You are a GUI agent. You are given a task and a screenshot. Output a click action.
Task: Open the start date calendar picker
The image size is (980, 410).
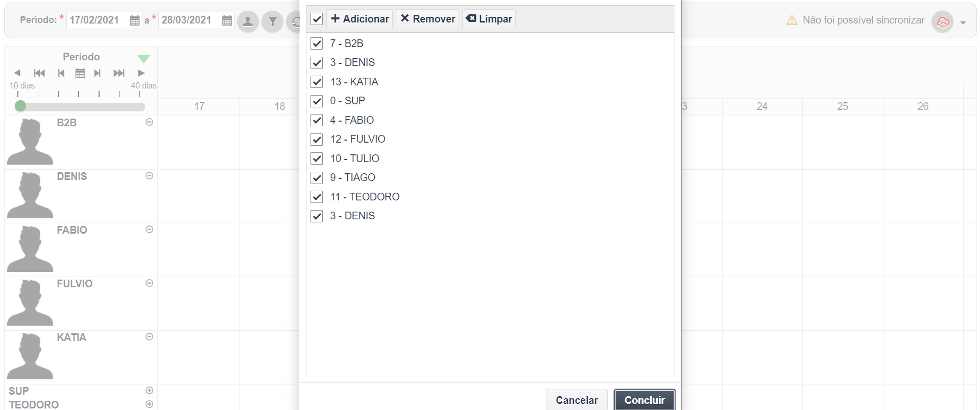[134, 20]
